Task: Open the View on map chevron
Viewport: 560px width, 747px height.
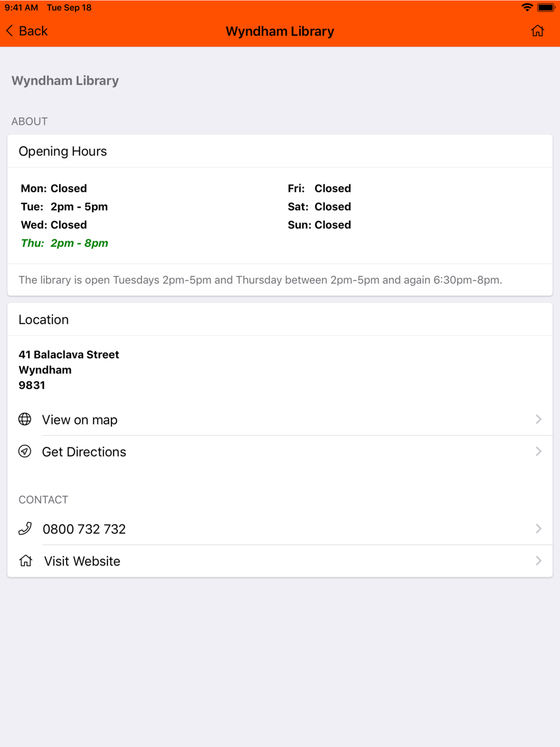Action: [x=539, y=419]
